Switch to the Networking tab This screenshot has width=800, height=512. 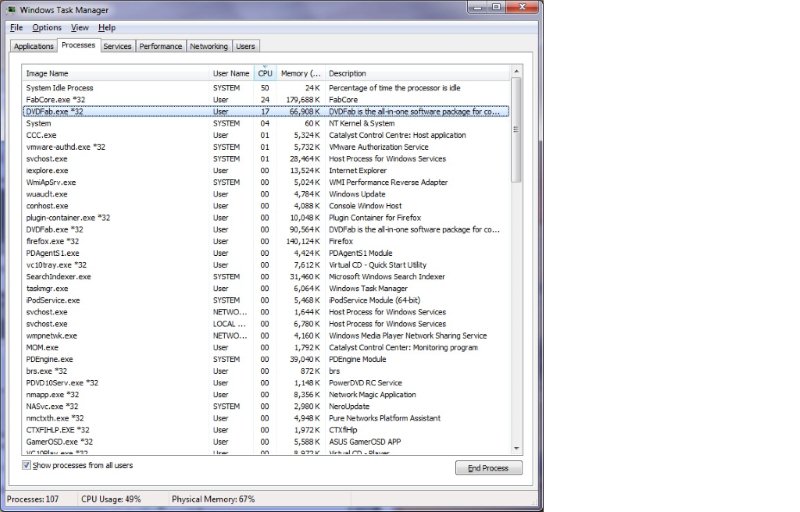[209, 46]
